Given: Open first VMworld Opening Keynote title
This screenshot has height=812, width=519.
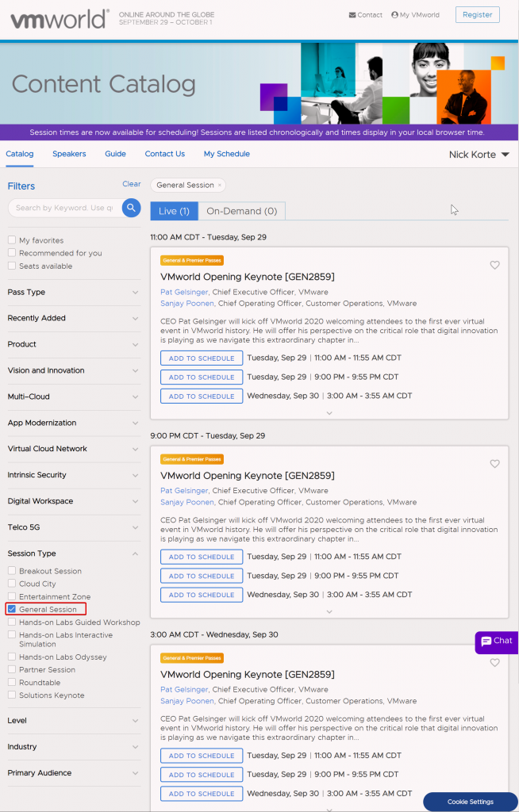Looking at the screenshot, I should 248,277.
